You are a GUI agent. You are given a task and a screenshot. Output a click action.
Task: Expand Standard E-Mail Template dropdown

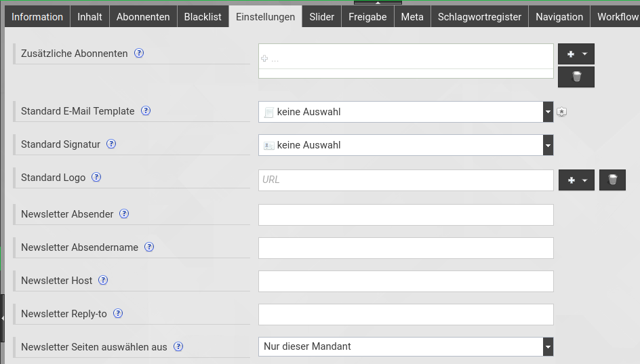click(548, 112)
